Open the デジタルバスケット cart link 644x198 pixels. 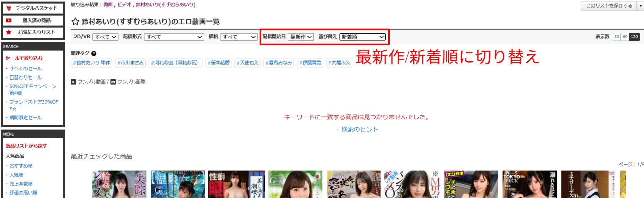[x=33, y=8]
